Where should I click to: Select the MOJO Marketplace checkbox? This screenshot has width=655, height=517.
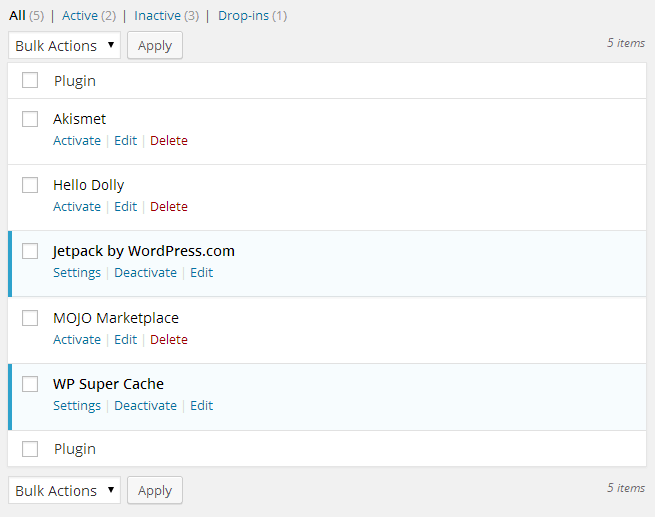[x=30, y=318]
